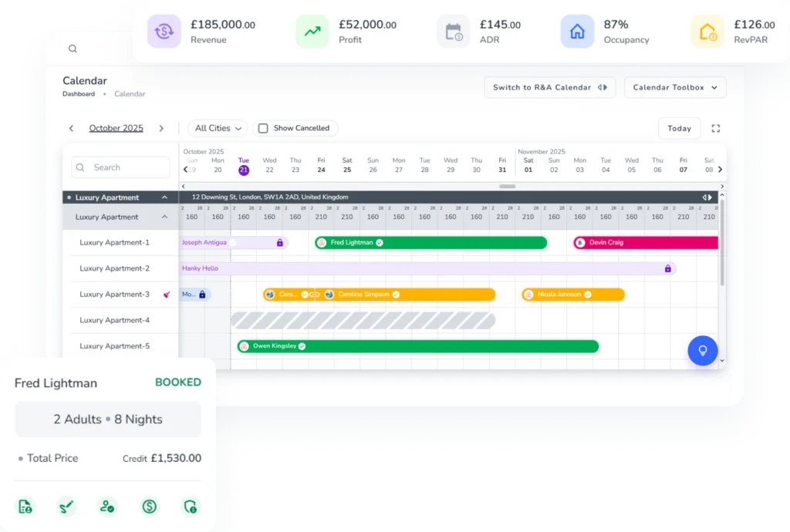Click the search magnifier icon in top bar

(73, 49)
